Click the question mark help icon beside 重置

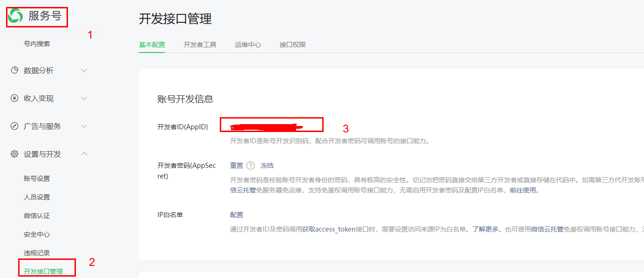coord(251,165)
